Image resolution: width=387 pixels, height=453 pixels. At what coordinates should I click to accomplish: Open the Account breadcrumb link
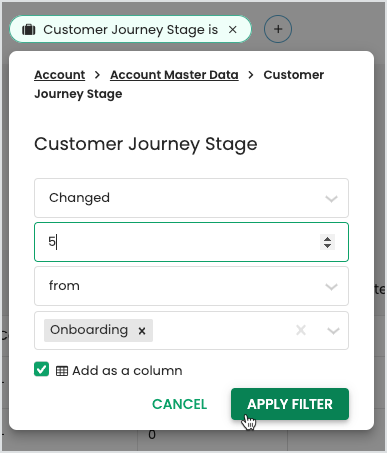[x=60, y=75]
